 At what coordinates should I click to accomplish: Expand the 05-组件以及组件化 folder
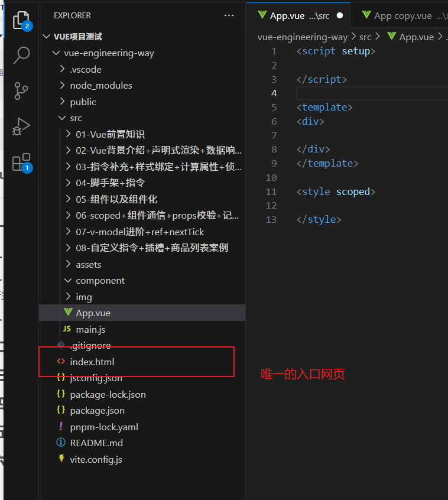(68, 199)
